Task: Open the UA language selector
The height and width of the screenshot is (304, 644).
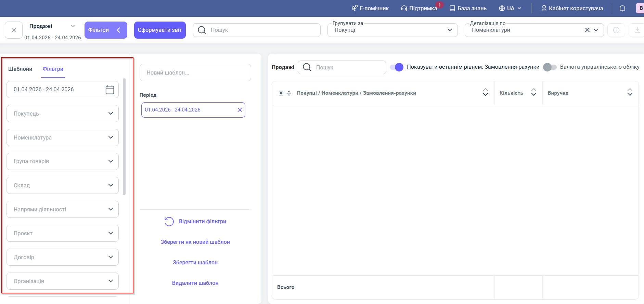Action: [510, 8]
